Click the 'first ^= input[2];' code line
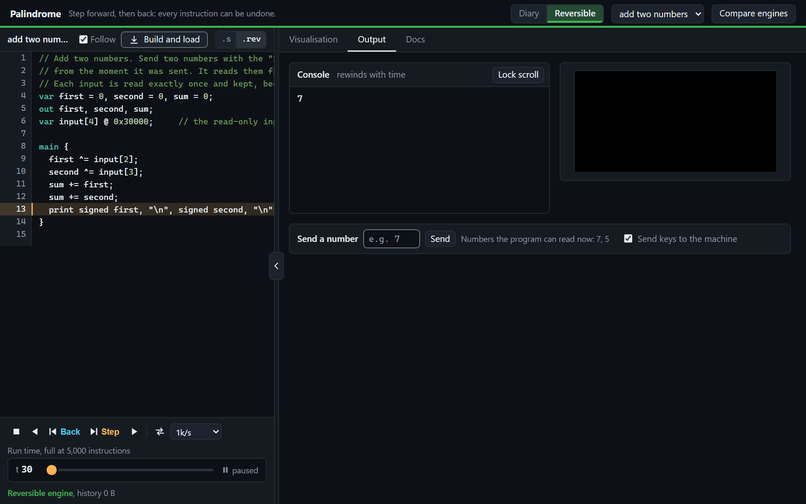 [x=94, y=159]
